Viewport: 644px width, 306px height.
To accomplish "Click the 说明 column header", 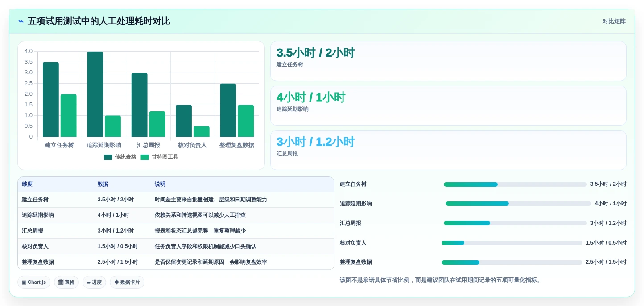I will click(160, 184).
